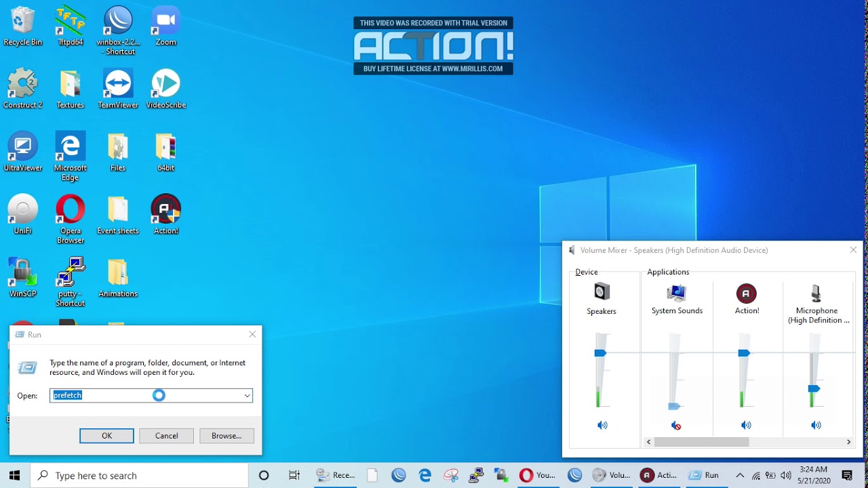868x488 pixels.
Task: Open the winbox shortcut on desktop
Action: click(x=118, y=30)
